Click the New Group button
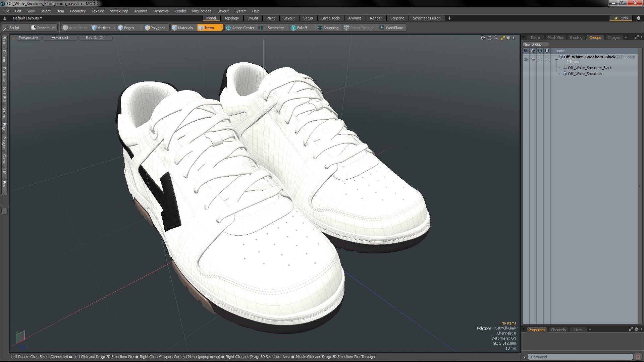Viewport: 644px width, 362px height. (535, 44)
